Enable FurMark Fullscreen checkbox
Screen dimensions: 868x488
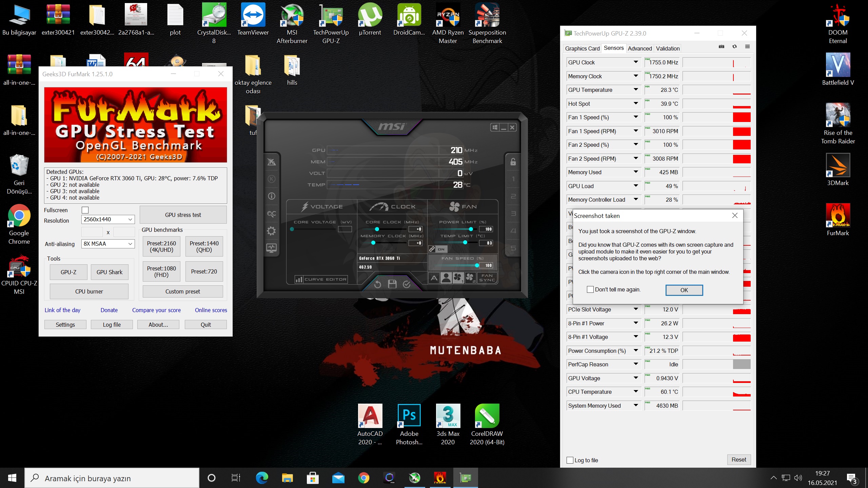pyautogui.click(x=85, y=210)
